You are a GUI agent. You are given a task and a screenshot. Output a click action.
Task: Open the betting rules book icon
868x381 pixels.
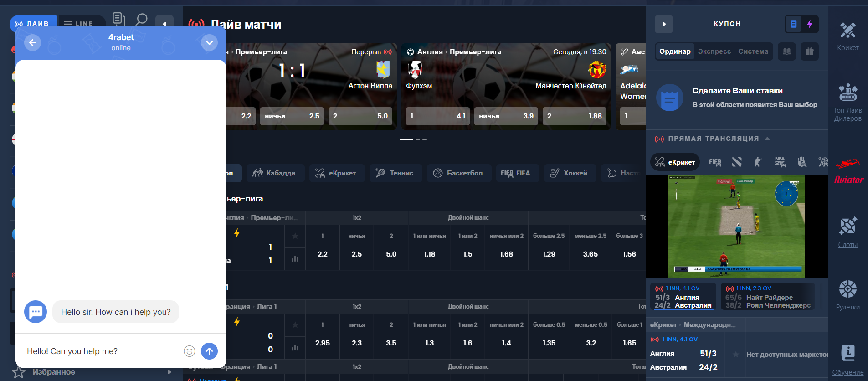787,51
